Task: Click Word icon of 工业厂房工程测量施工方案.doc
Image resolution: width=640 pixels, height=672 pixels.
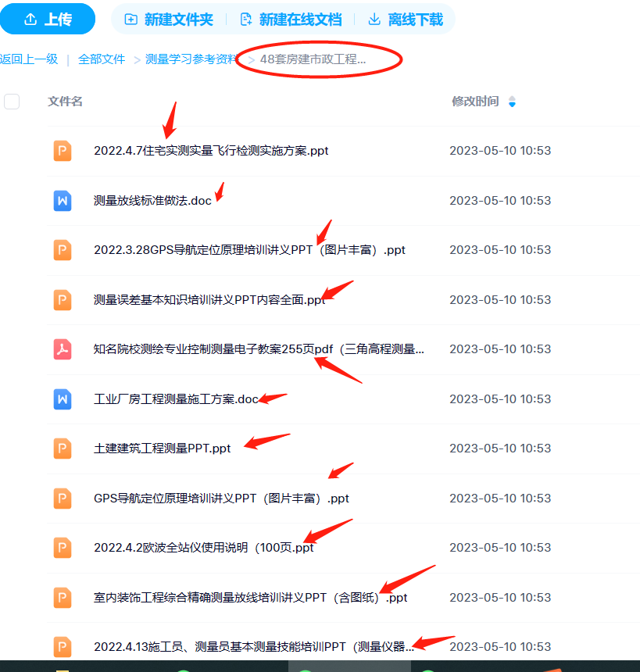Action: pos(63,399)
